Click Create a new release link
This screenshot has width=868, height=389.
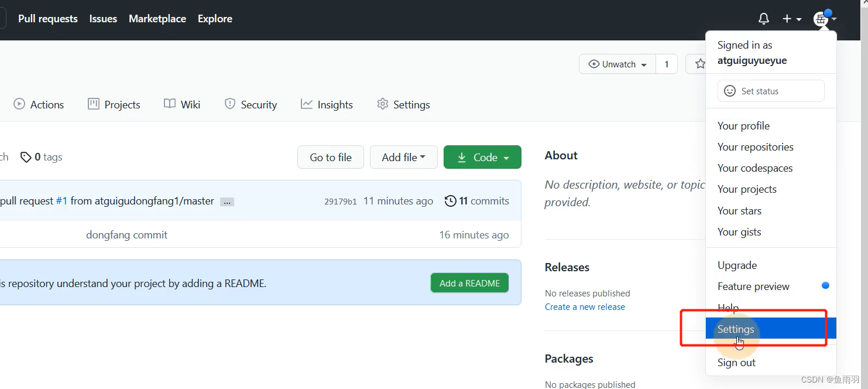point(585,307)
